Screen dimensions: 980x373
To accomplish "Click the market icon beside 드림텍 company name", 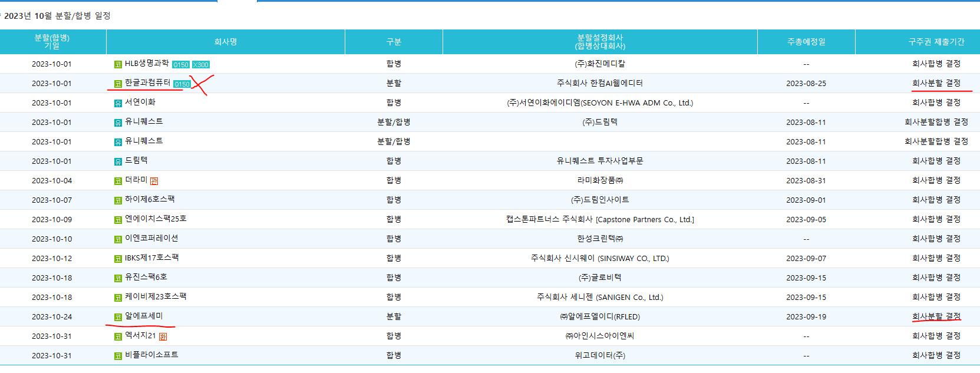I will click(118, 161).
